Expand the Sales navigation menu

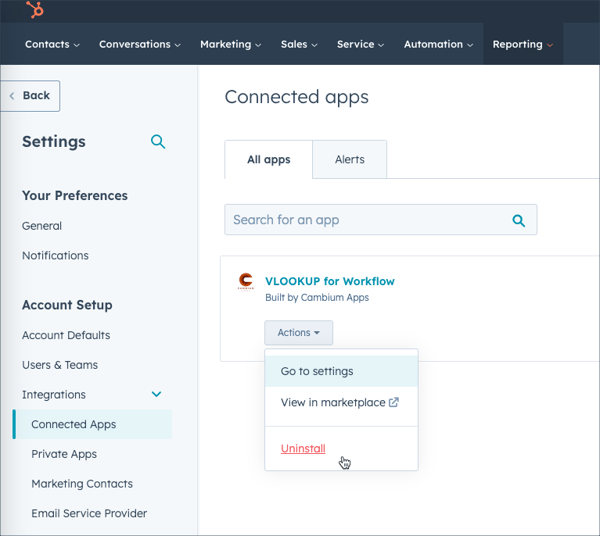[299, 44]
